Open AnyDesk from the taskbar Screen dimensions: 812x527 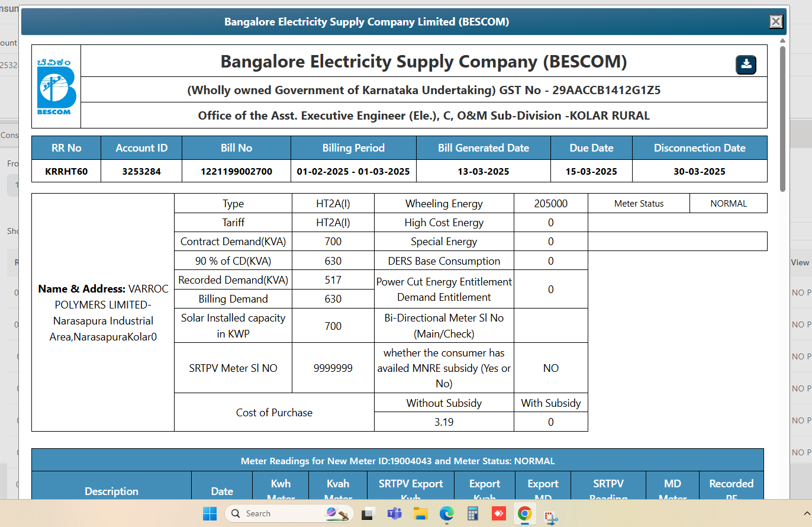tap(498, 513)
